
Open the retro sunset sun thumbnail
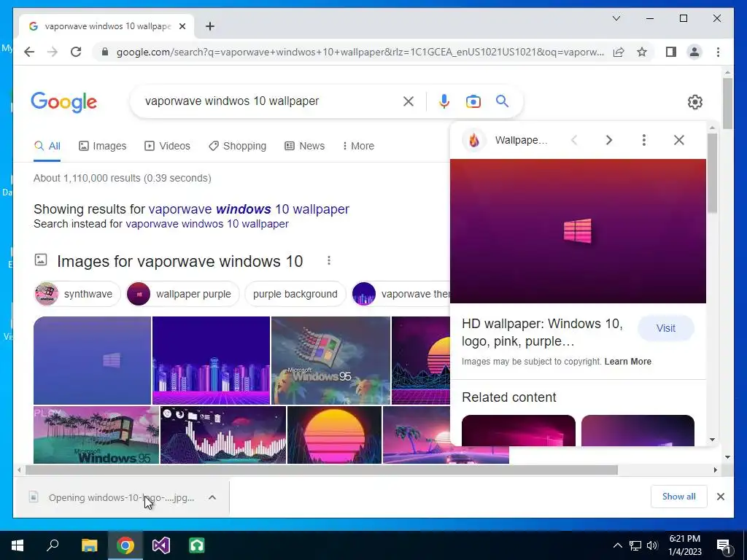(x=334, y=435)
